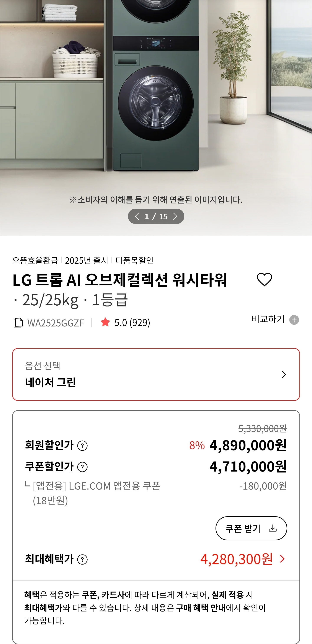Tap the 으뜸효율환급 tag
The image size is (312, 644).
coord(35,260)
